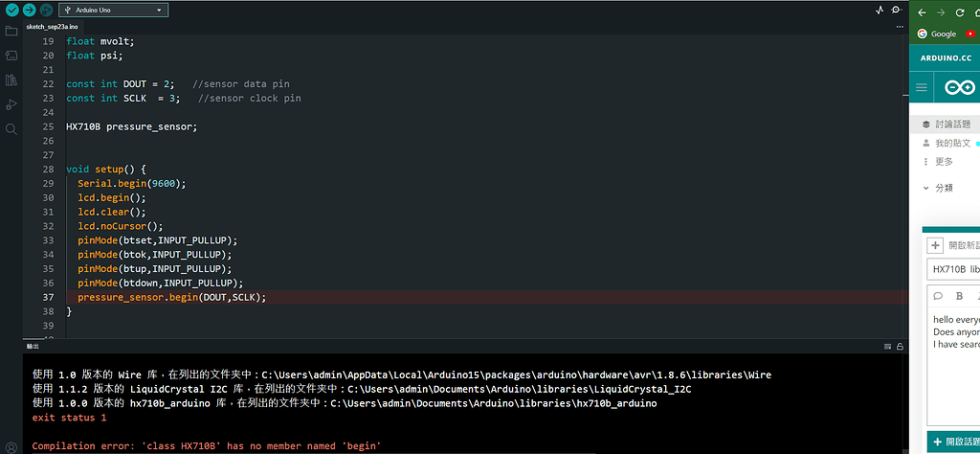This screenshot has width=980, height=454.
Task: Open the editor tab options ellipsis menu
Action: click(x=894, y=28)
